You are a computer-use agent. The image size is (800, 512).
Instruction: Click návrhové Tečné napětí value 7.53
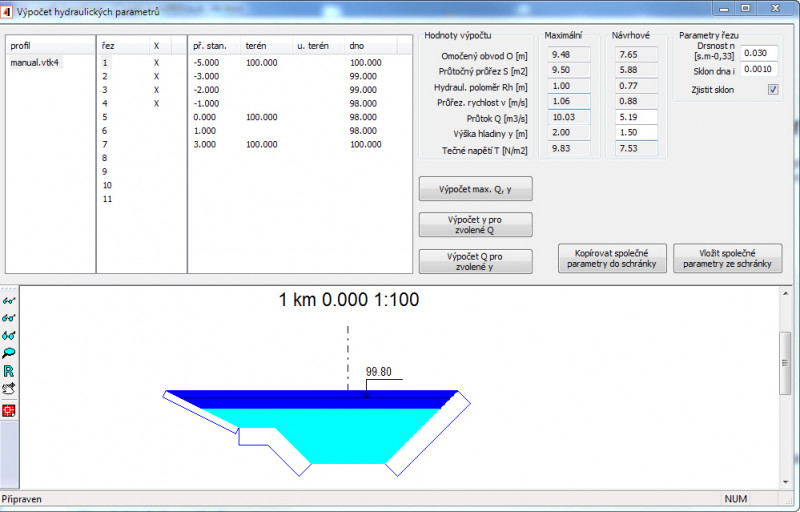[x=636, y=148]
